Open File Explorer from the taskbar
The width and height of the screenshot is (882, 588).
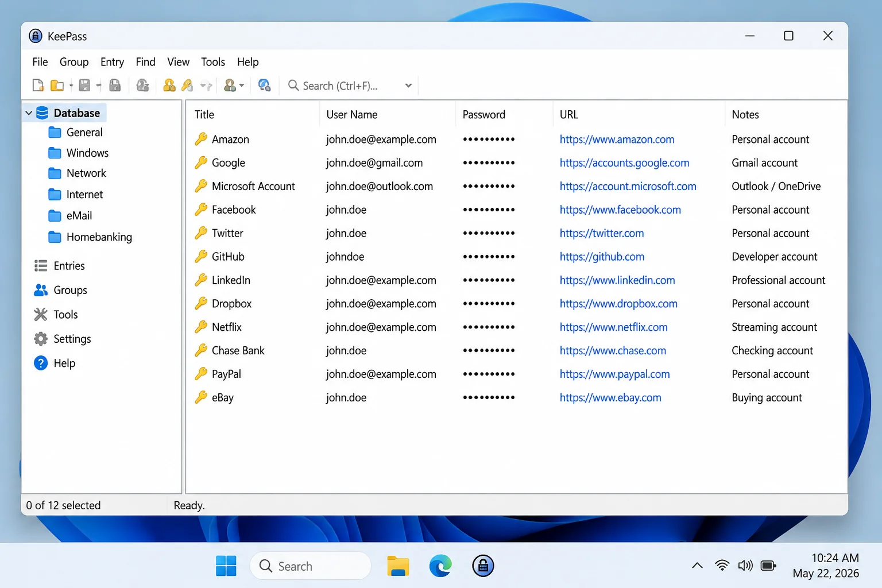tap(398, 566)
